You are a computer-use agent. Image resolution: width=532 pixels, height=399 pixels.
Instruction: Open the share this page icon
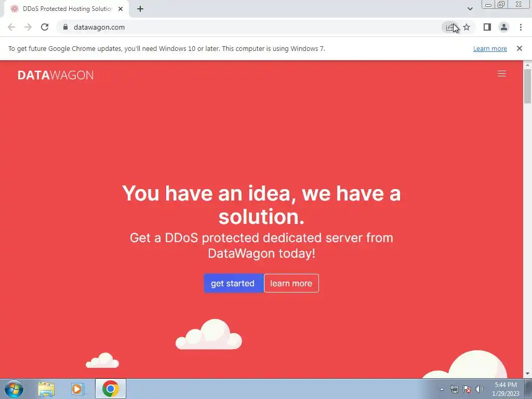[x=450, y=27]
